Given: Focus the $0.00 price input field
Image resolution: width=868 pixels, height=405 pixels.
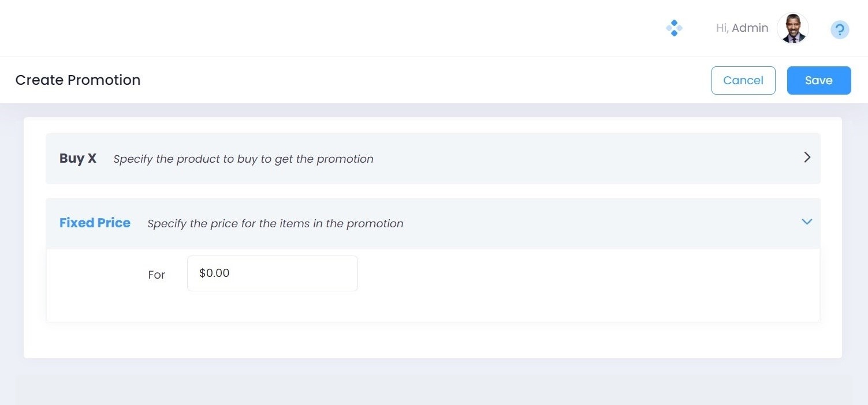Looking at the screenshot, I should pyautogui.click(x=272, y=273).
